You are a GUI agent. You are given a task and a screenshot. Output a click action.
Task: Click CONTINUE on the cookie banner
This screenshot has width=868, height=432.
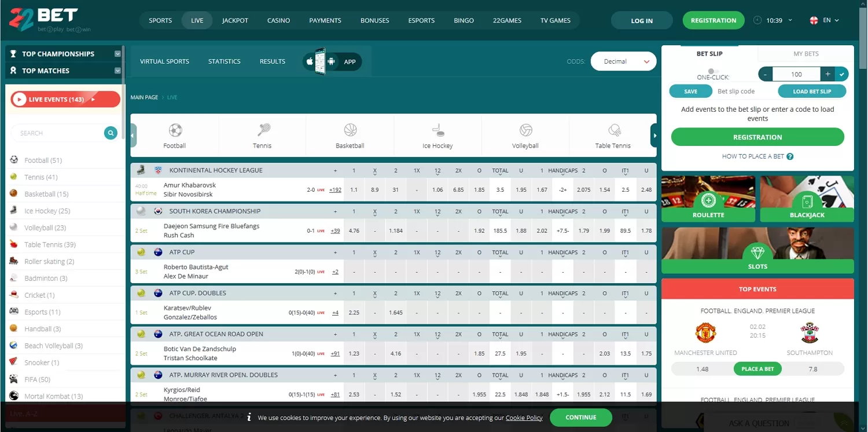coord(581,418)
